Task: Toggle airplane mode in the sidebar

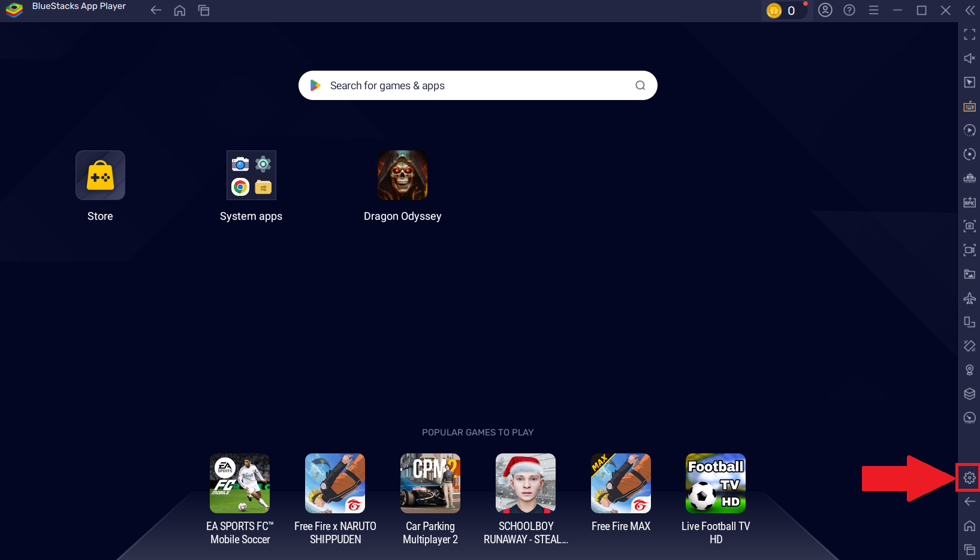Action: pyautogui.click(x=969, y=298)
